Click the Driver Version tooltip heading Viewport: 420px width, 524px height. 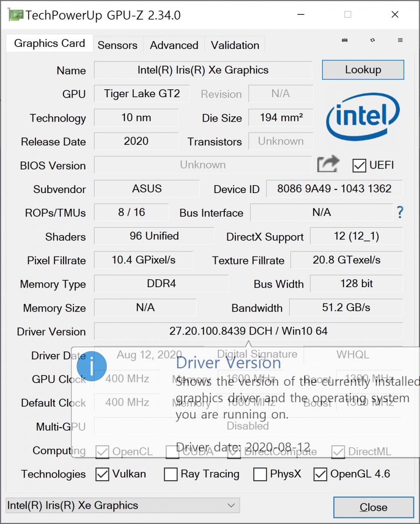228,363
